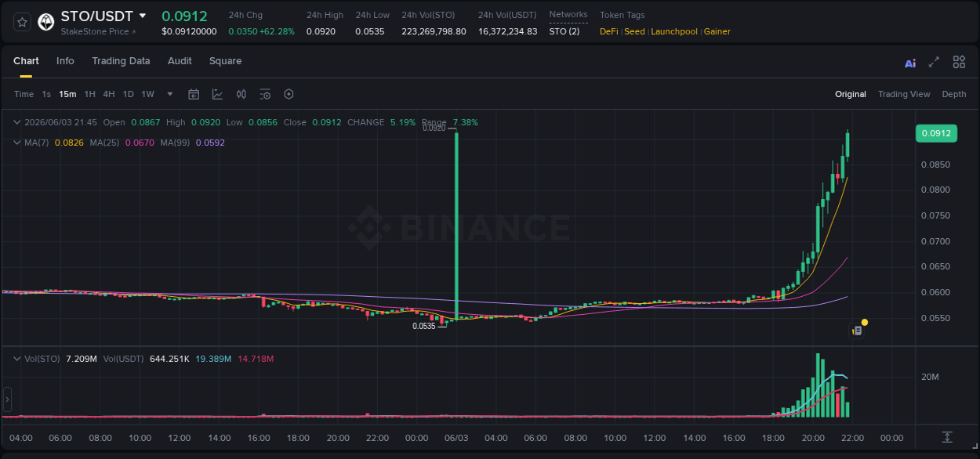Select the Time line-chart interval
The height and width of the screenshot is (459, 980).
pyautogui.click(x=24, y=94)
